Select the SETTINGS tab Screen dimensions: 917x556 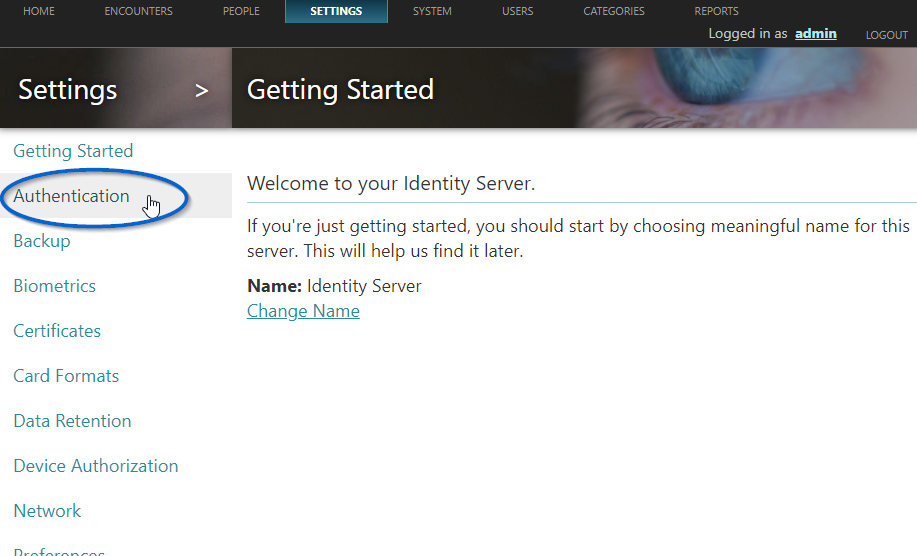tap(336, 11)
